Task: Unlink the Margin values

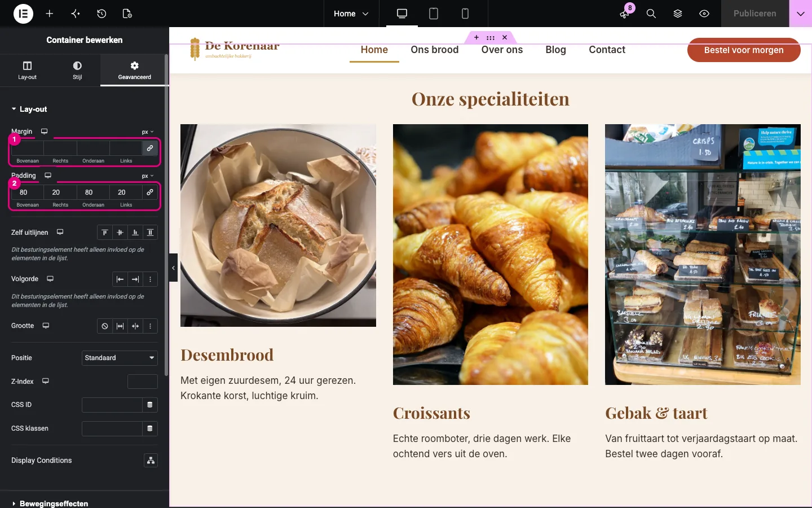Action: (x=150, y=148)
